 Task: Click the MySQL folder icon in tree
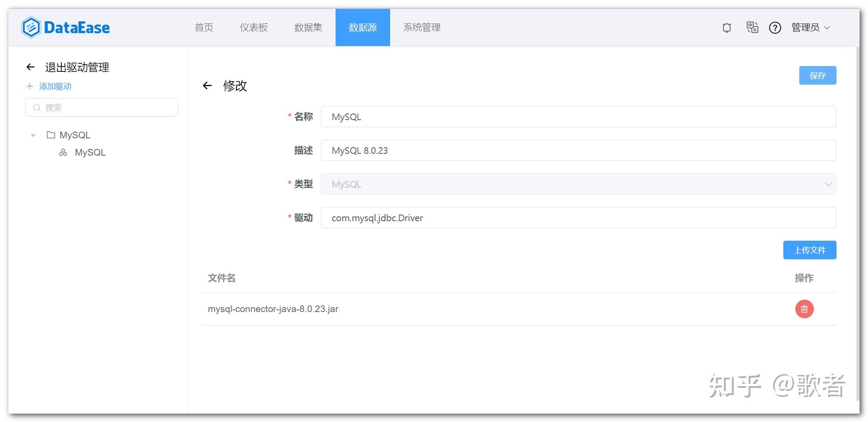pyautogui.click(x=51, y=135)
